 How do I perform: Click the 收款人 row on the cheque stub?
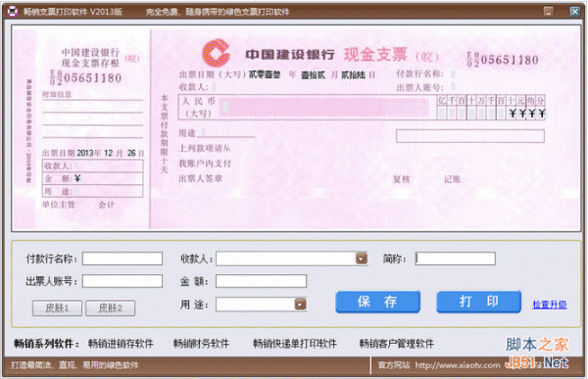[x=92, y=166]
